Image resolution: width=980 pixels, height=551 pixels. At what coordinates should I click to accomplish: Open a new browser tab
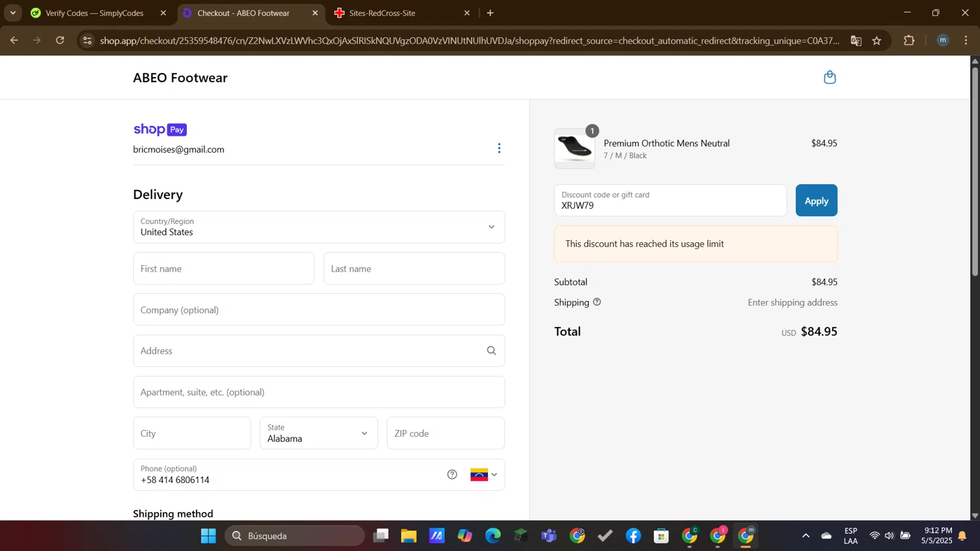tap(491, 13)
